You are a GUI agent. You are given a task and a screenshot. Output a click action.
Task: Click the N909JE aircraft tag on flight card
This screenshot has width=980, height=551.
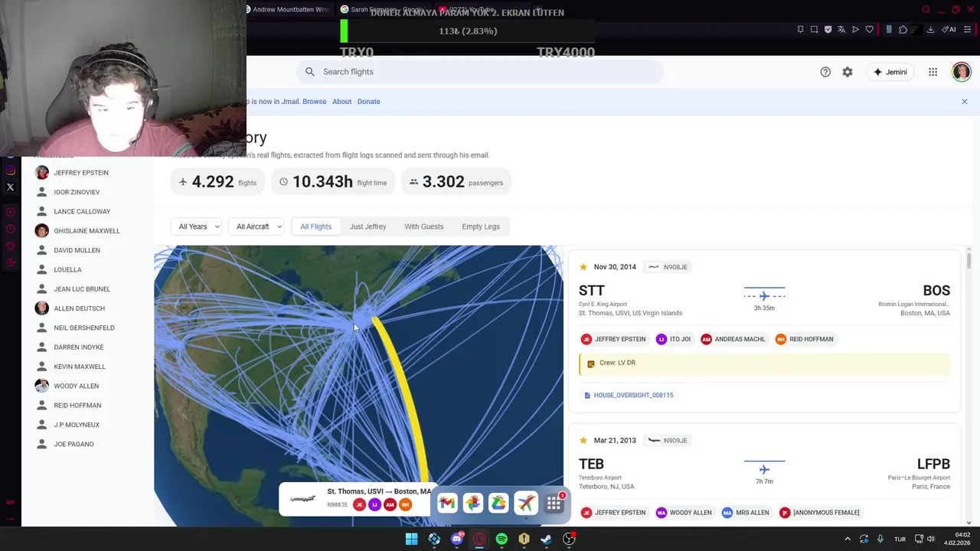pyautogui.click(x=668, y=440)
